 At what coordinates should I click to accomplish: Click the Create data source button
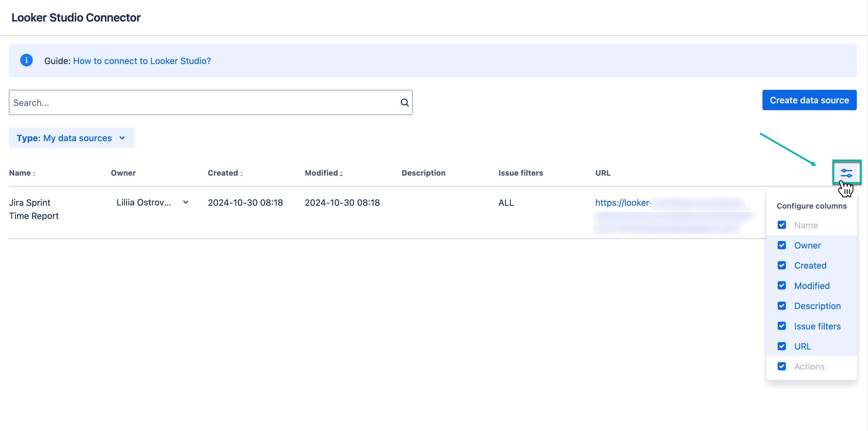(809, 100)
